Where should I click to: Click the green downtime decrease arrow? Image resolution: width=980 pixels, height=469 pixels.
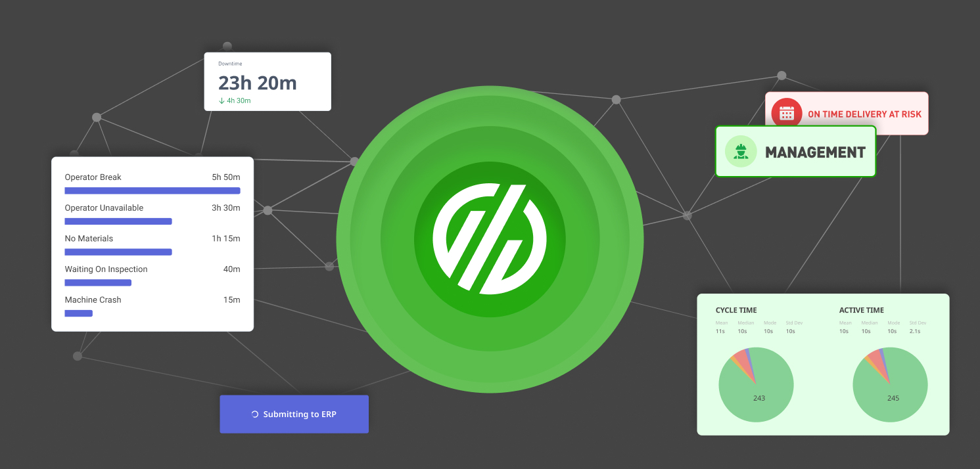pyautogui.click(x=222, y=100)
